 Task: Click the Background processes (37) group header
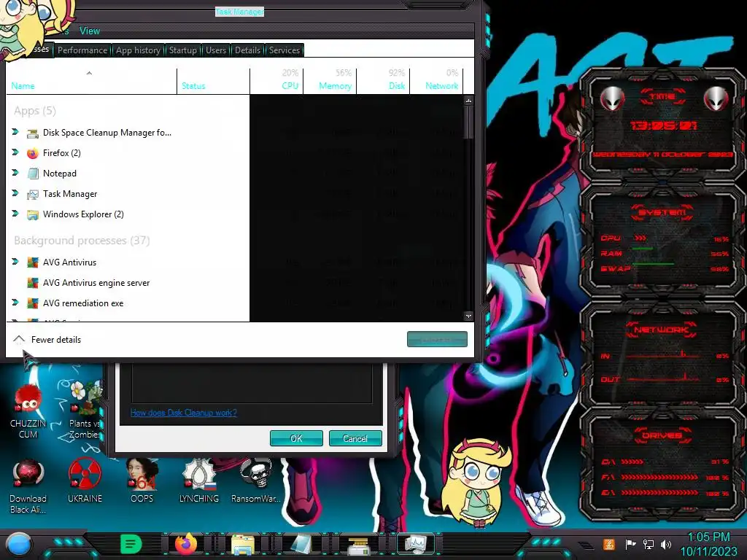(x=82, y=241)
